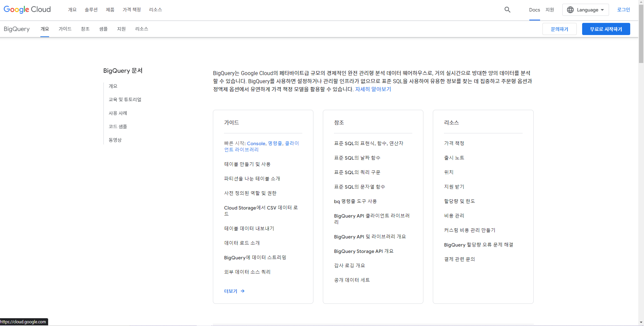Open 사전 정의된 역할 및 권한
The image size is (644, 326).
click(x=250, y=193)
